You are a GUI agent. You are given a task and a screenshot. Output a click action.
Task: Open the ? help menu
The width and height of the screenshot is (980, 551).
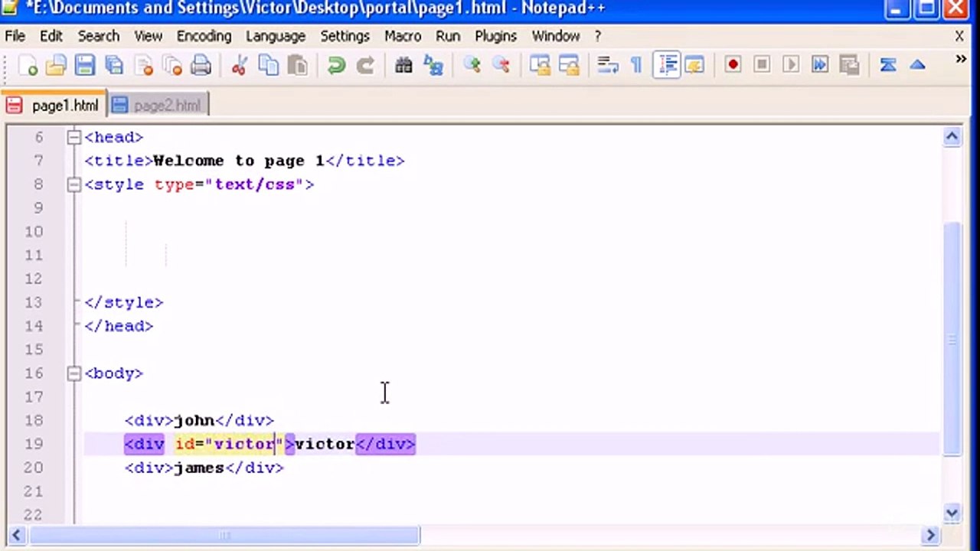(598, 36)
